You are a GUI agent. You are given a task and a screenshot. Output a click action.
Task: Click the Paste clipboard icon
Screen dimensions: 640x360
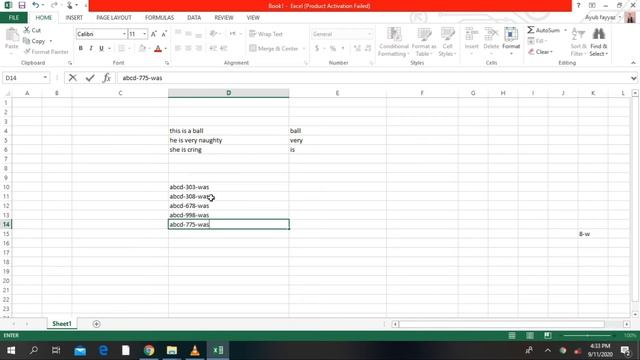(x=12, y=36)
